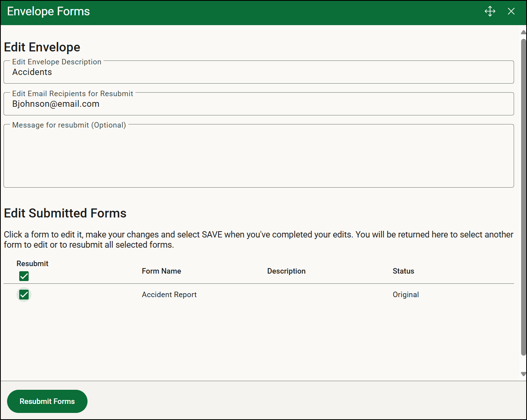
Task: Click the Original status cell
Action: (x=406, y=295)
